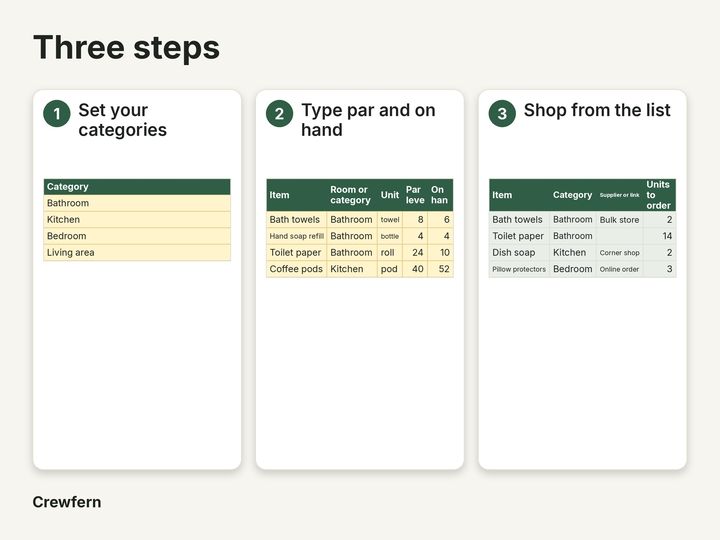This screenshot has width=720, height=540.
Task: Select the Kitchen row in step 1 category list
Action: click(137, 219)
